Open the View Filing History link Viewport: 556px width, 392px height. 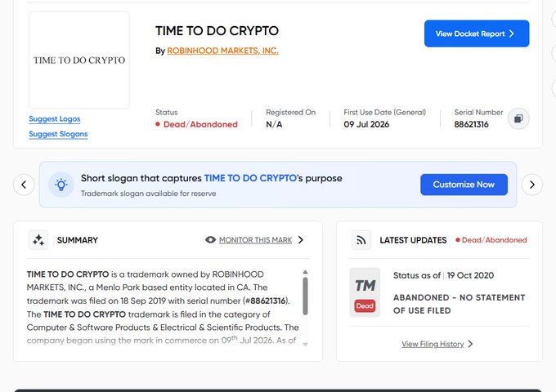pyautogui.click(x=433, y=344)
